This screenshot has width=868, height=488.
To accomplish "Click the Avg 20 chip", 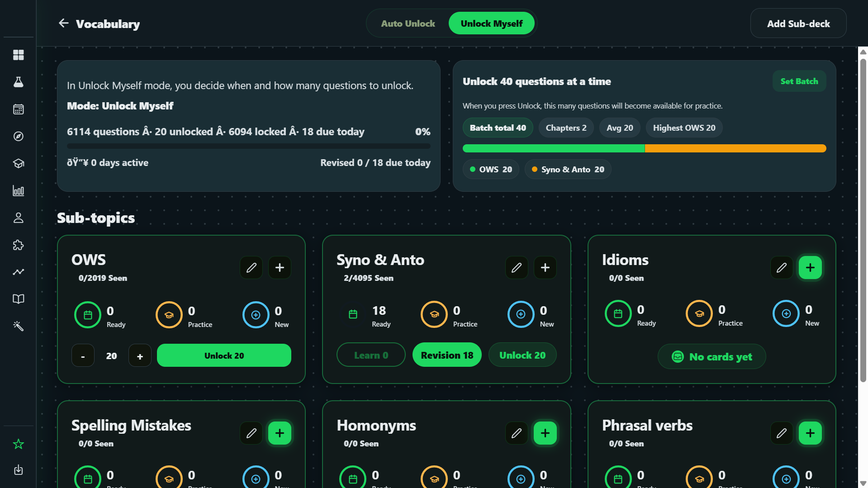I will [x=620, y=128].
